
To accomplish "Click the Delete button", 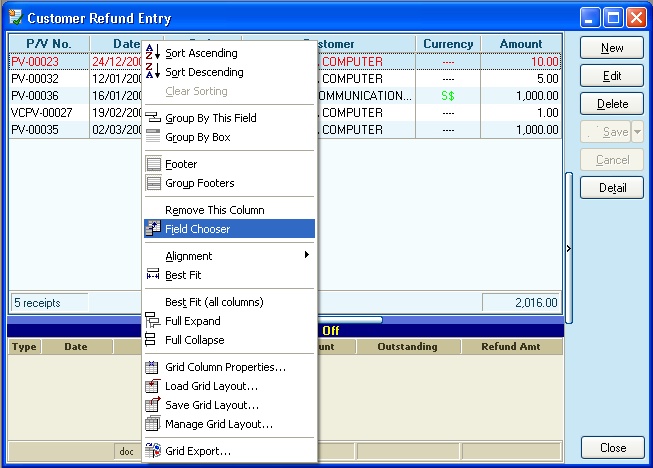I will (x=611, y=104).
